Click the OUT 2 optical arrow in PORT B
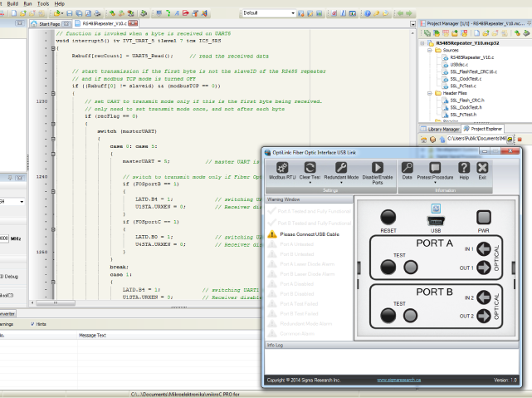 484,316
